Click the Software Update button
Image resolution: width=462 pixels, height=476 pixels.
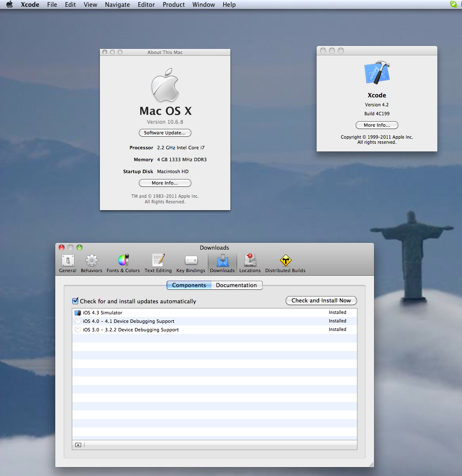coord(165,133)
